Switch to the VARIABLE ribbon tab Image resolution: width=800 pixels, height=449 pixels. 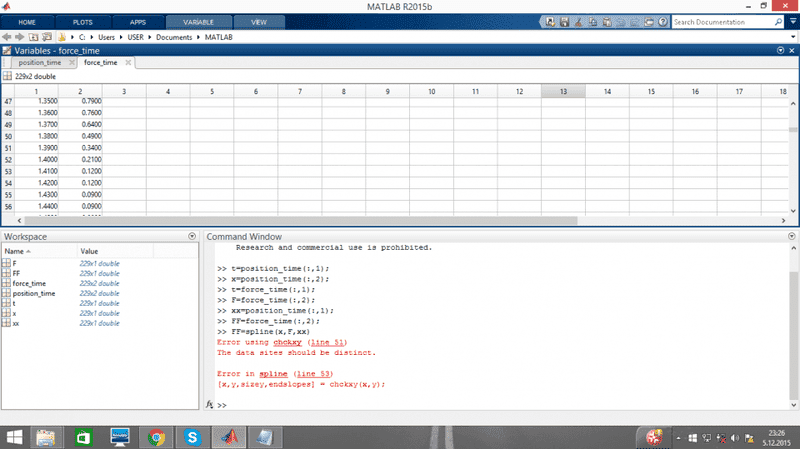click(x=198, y=22)
